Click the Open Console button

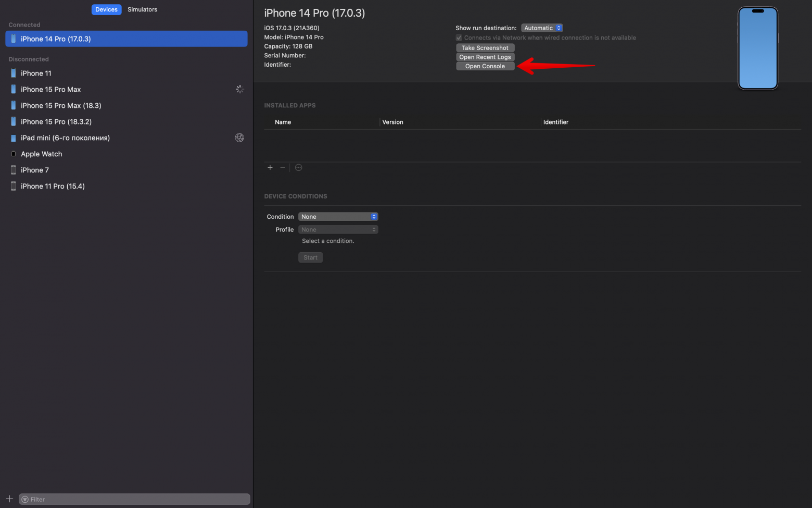tap(485, 66)
